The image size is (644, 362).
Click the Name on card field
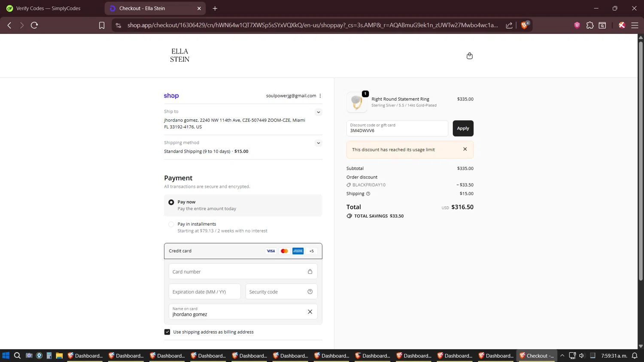(243, 312)
